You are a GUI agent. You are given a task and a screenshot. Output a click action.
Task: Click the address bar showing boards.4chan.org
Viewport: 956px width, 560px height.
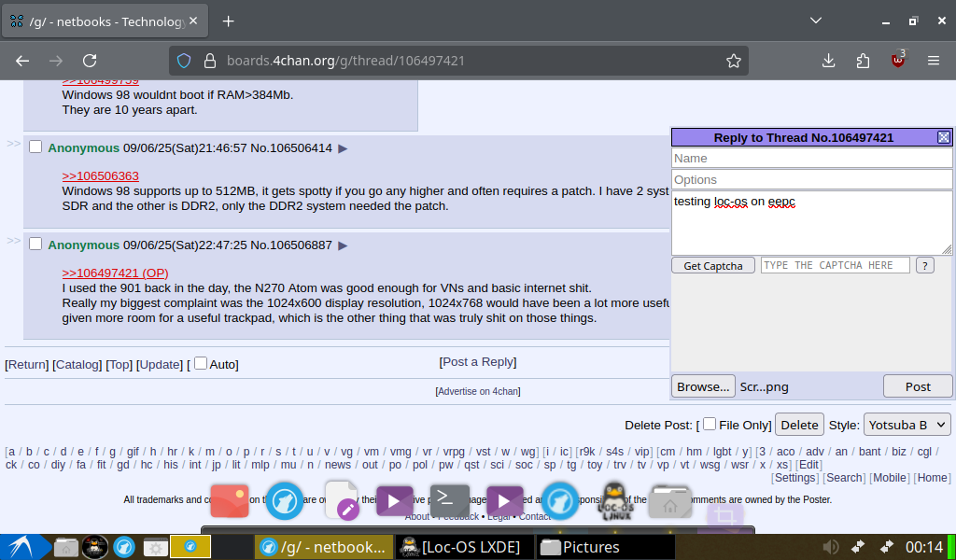pyautogui.click(x=458, y=61)
